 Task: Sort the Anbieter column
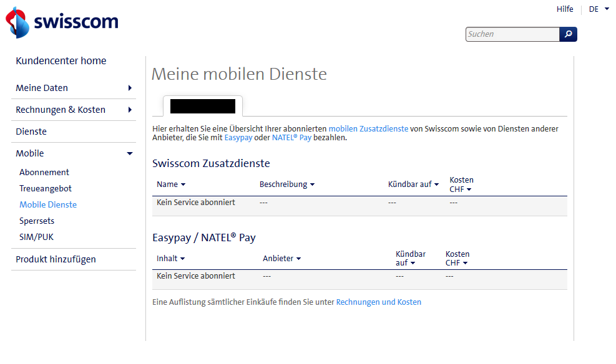click(x=298, y=258)
